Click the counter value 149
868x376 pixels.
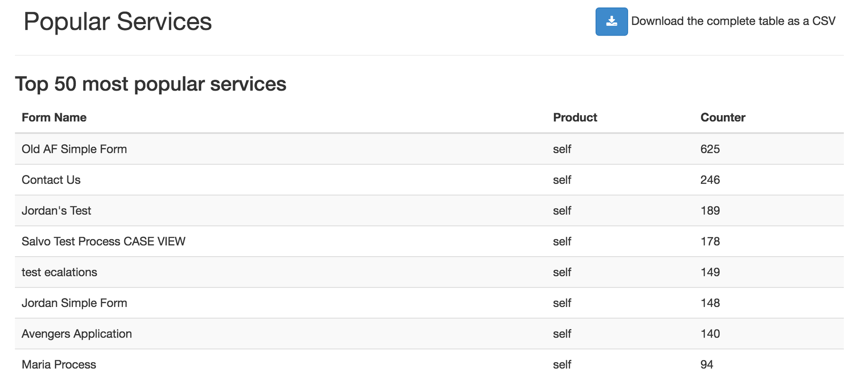point(710,272)
